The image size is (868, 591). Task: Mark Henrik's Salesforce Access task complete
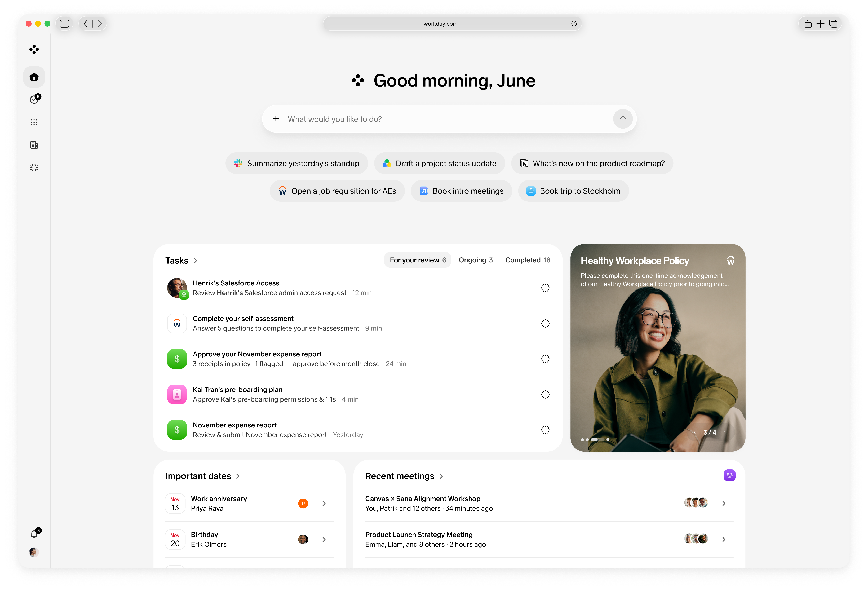545,288
